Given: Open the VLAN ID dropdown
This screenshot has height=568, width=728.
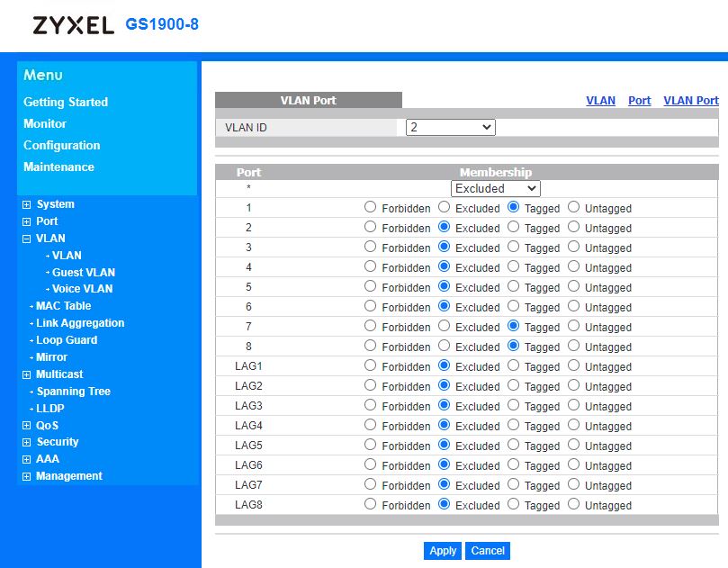Looking at the screenshot, I should [x=450, y=128].
